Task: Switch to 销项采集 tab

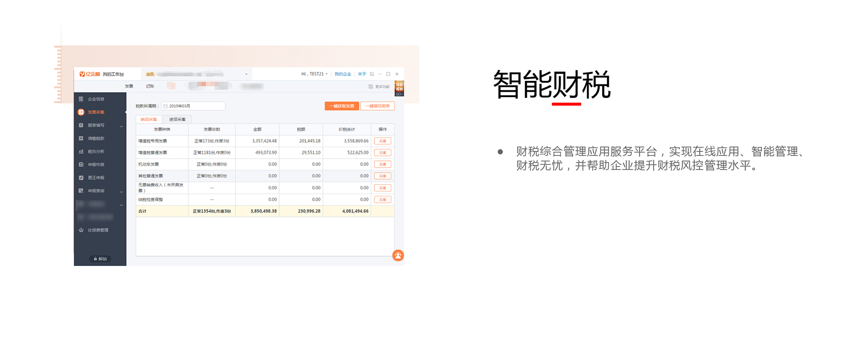Action: point(149,119)
